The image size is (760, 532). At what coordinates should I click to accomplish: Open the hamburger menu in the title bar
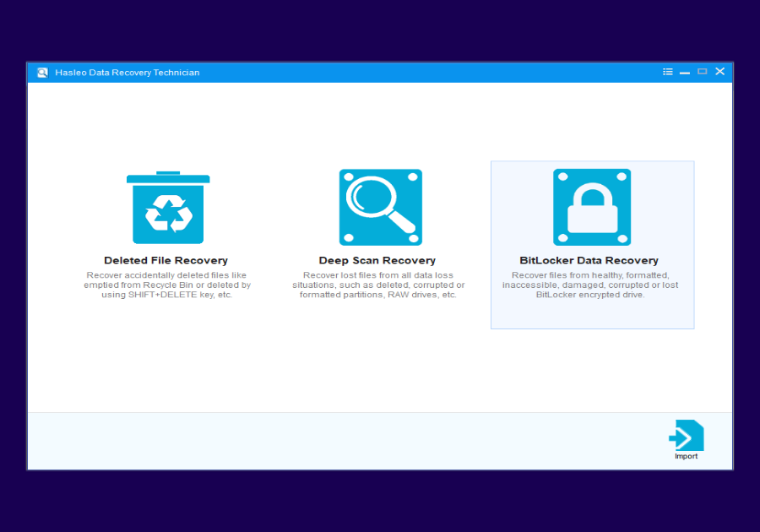[667, 72]
